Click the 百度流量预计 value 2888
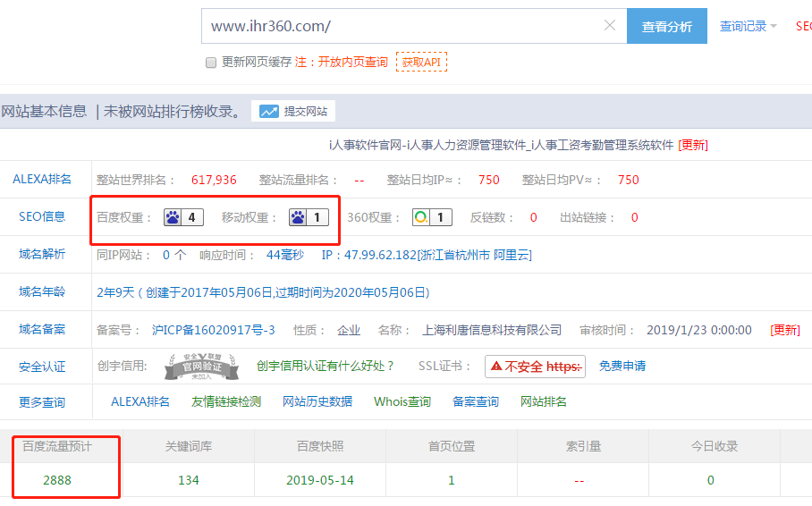812x506 pixels. [x=57, y=480]
